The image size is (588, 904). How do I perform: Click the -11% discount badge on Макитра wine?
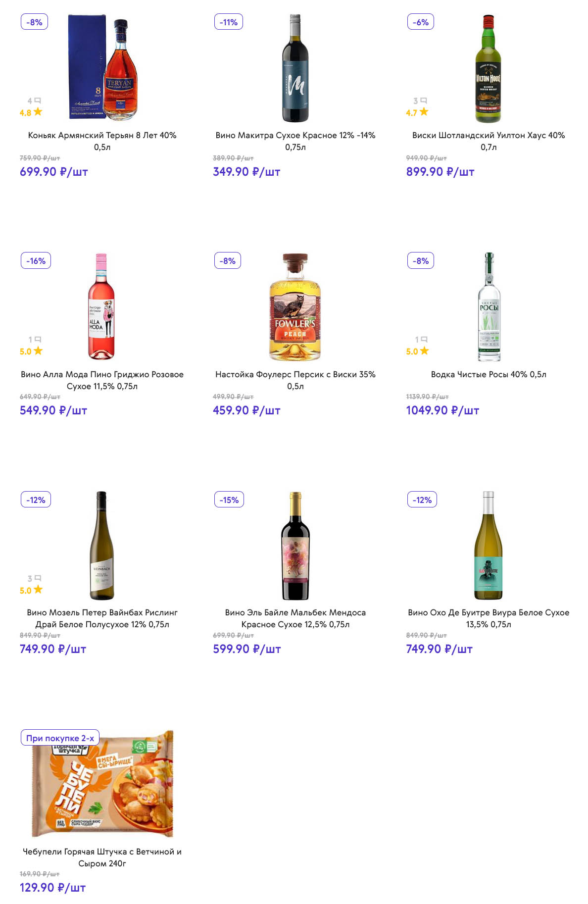point(229,22)
